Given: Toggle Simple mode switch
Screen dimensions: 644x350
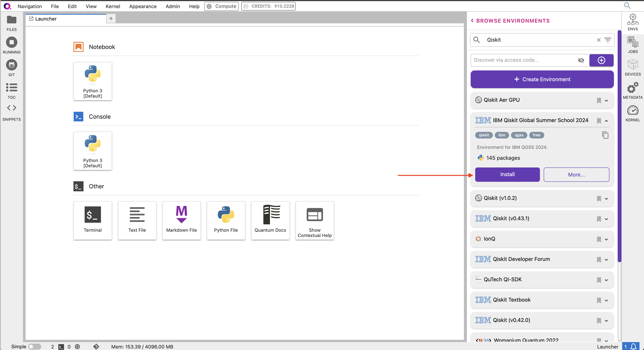Looking at the screenshot, I should [34, 346].
